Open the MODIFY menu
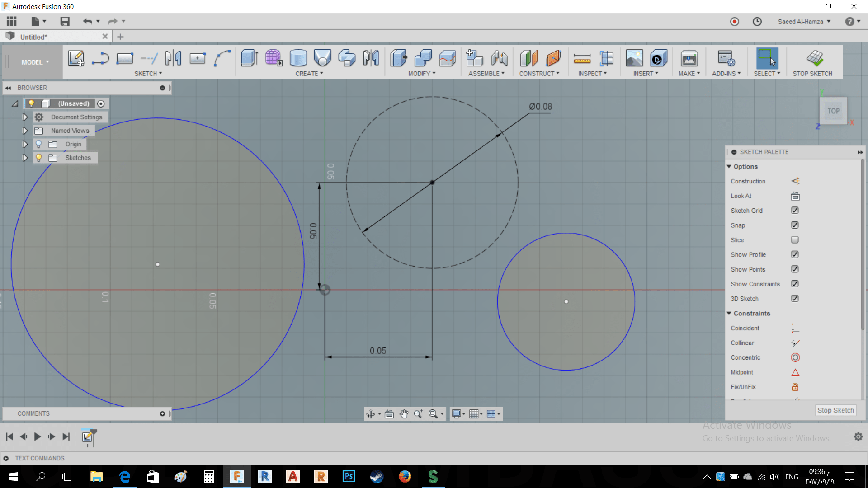Viewport: 868px width, 488px height. coord(422,73)
